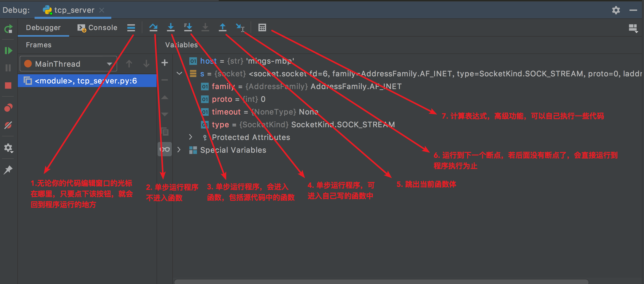The width and height of the screenshot is (644, 284).
Task: Resume program with green play icon
Action: coord(8,51)
